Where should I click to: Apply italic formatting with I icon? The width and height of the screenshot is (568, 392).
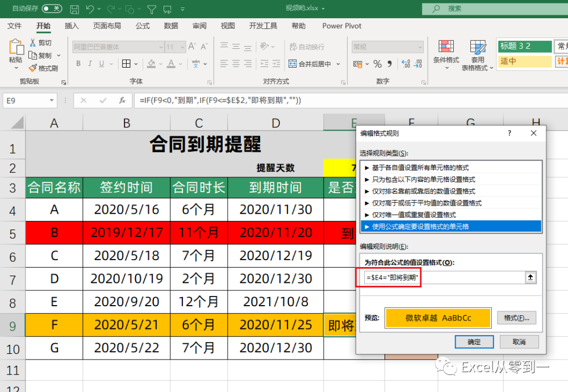(x=90, y=64)
